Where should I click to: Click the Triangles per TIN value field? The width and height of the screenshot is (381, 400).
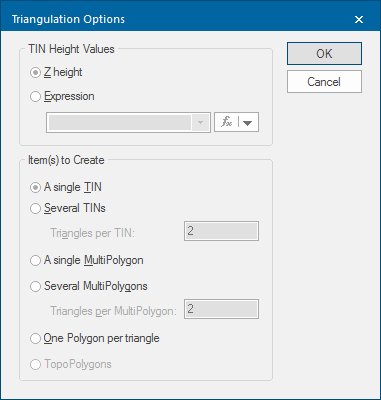click(221, 231)
